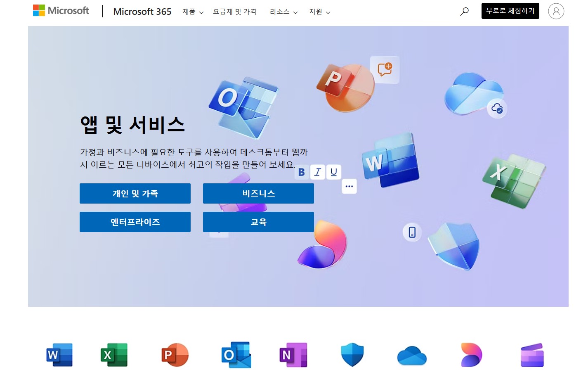Click the 3D Defender shield in hero banner
This screenshot has width=588, height=370.
pos(454,246)
